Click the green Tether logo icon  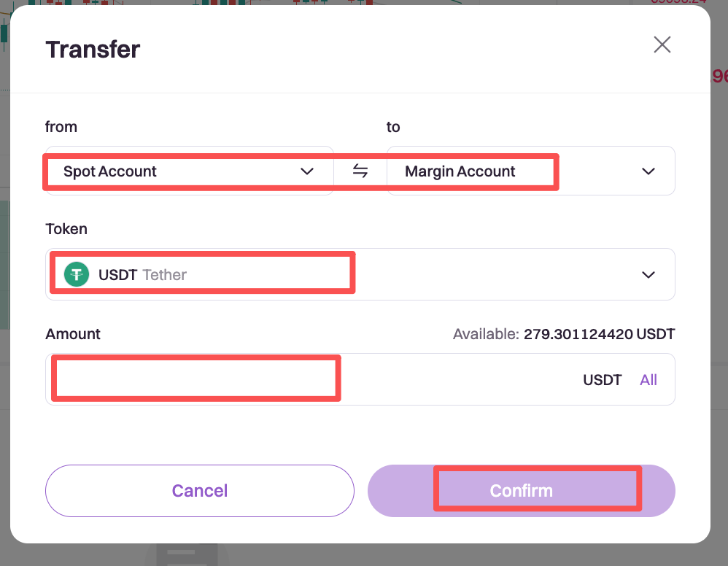77,274
